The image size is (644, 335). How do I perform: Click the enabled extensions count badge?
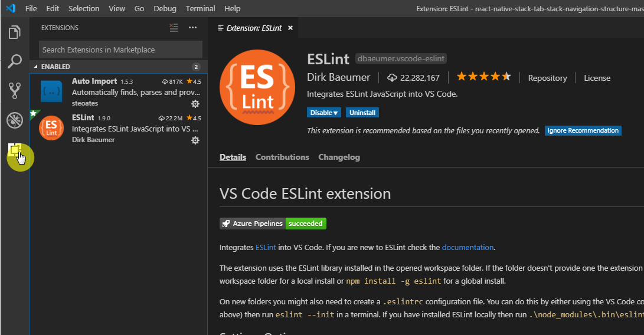[x=196, y=67]
